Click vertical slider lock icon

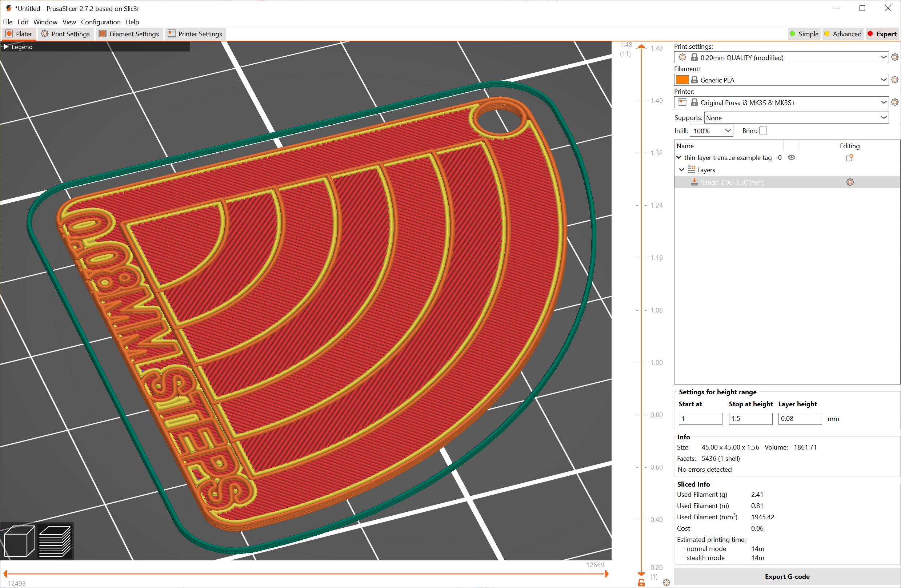tap(641, 583)
